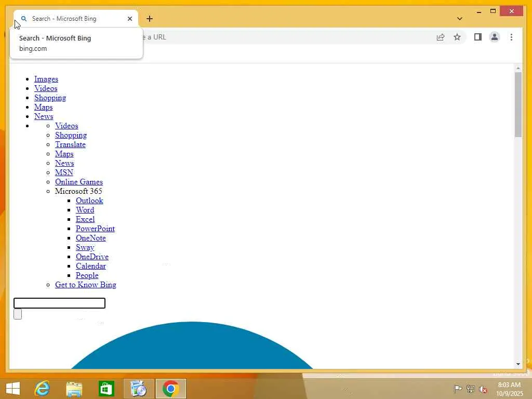The height and width of the screenshot is (399, 532).
Task: Open the Excel link
Action: 85,219
